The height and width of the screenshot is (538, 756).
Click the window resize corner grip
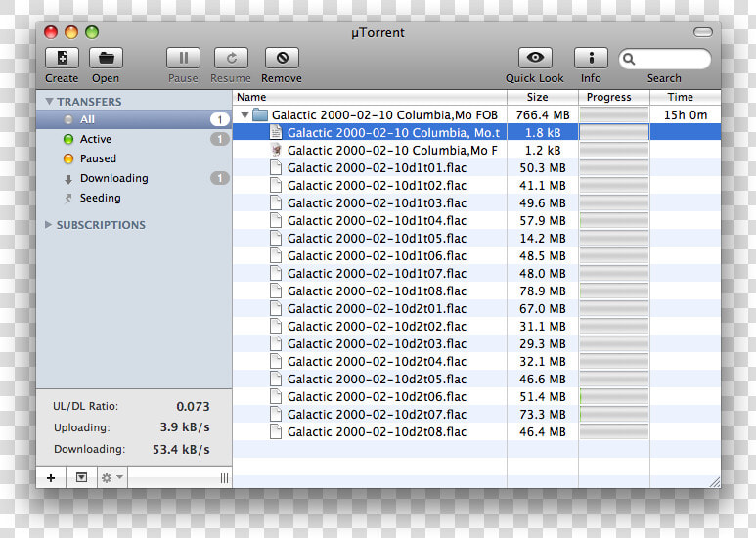[x=715, y=482]
